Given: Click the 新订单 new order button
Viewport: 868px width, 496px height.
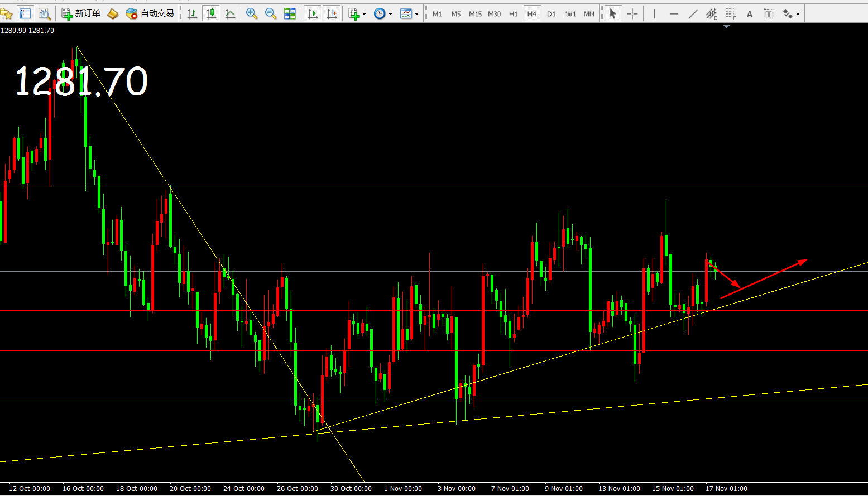Looking at the screenshot, I should pos(81,14).
